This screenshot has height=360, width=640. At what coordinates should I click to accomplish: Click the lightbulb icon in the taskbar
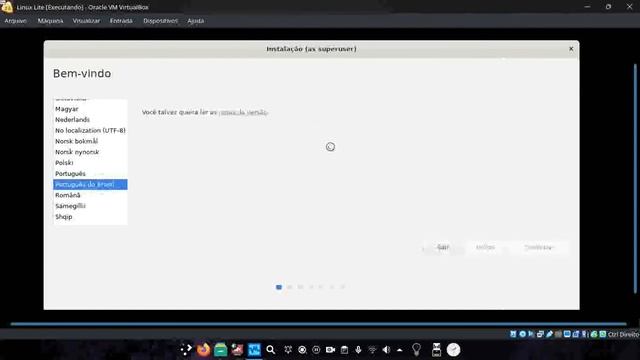point(416,349)
